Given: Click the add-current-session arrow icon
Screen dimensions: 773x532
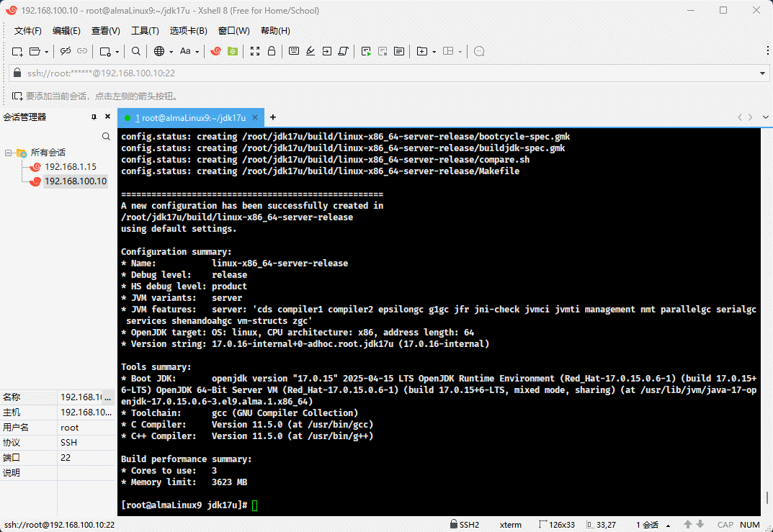Looking at the screenshot, I should 17,96.
